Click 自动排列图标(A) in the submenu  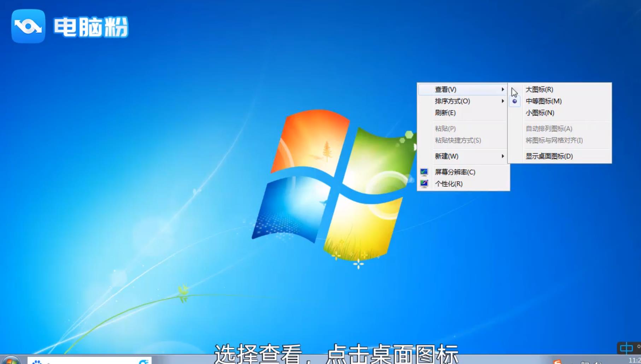560,129
